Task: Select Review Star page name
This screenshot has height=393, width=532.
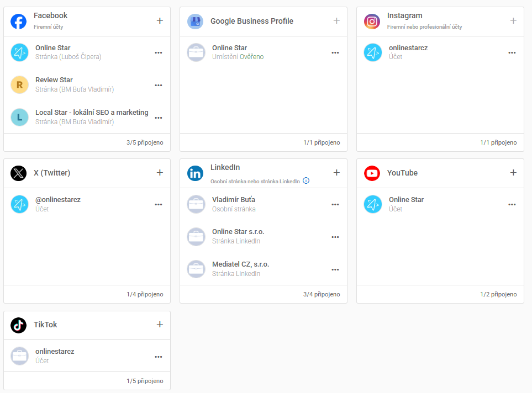Action: coord(54,80)
